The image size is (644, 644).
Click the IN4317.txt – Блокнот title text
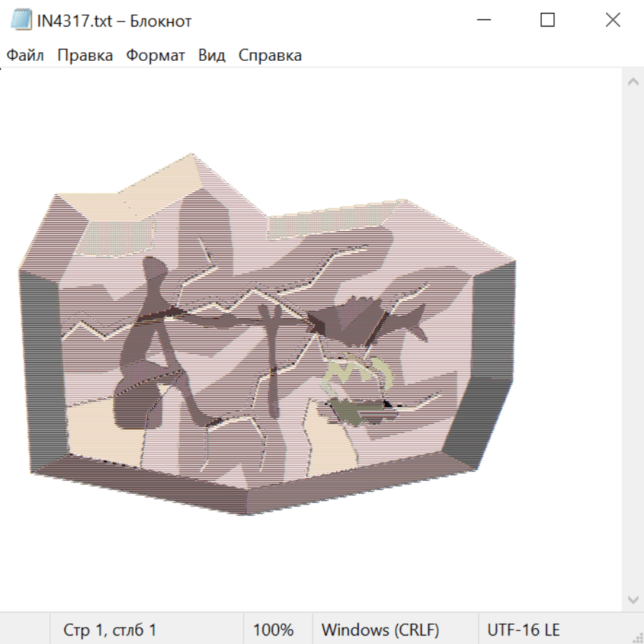pyautogui.click(x=114, y=21)
